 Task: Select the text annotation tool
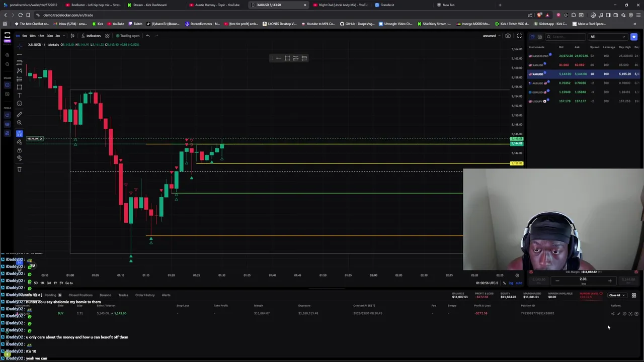pyautogui.click(x=19, y=95)
